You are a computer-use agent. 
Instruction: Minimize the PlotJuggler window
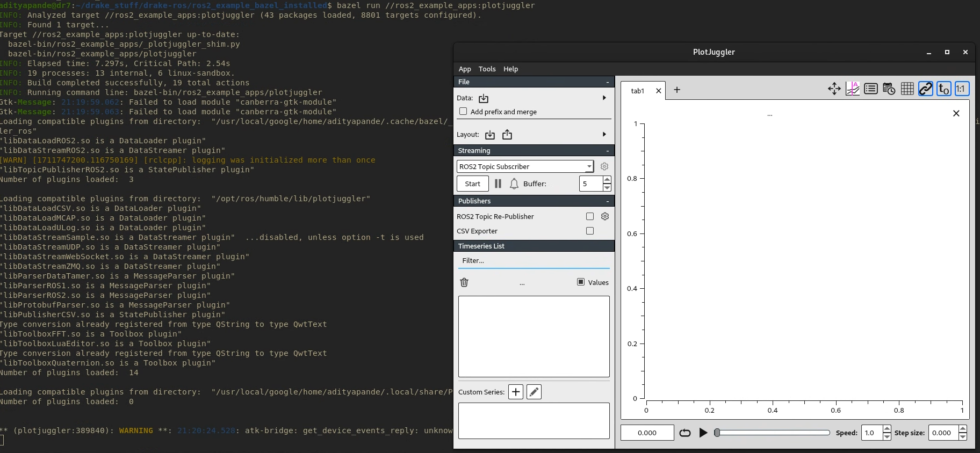click(x=929, y=52)
